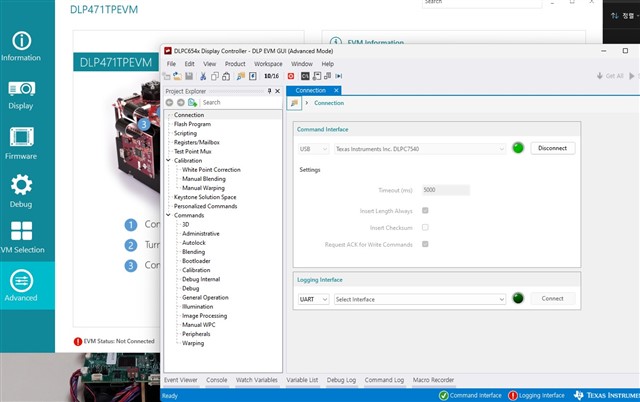Click the scissors Cut icon in toolbar

coord(203,76)
